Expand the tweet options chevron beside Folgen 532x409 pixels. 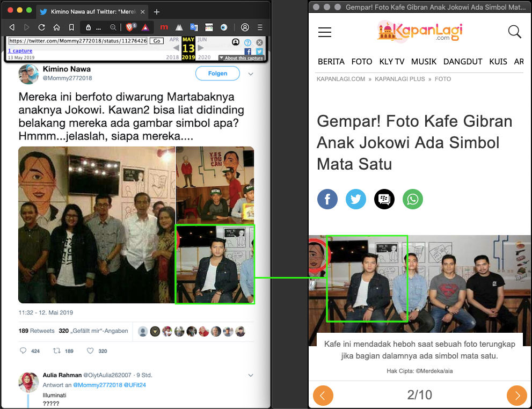click(251, 74)
